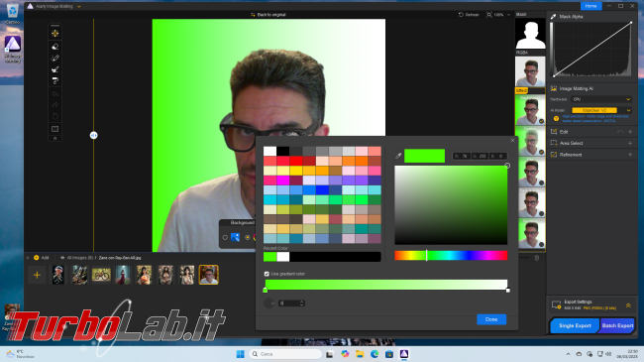Viewport: 644px width, 362px height.
Task: Select the first background radio option
Action: tap(225, 237)
